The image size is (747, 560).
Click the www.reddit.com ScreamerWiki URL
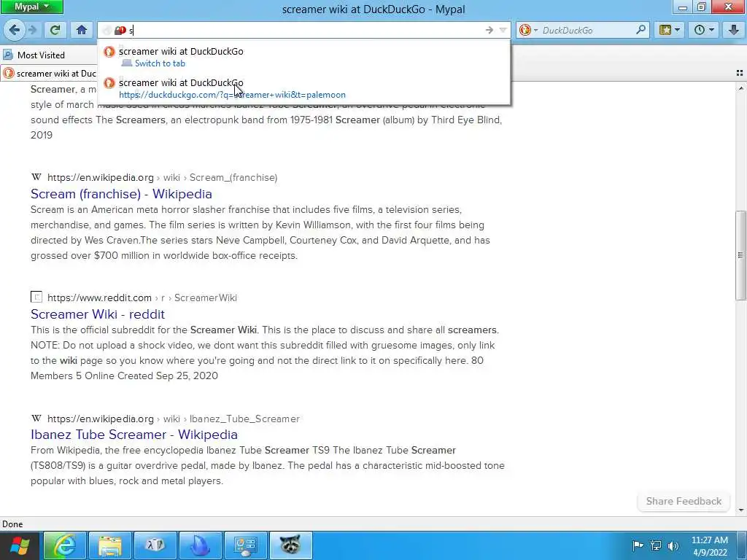142,297
